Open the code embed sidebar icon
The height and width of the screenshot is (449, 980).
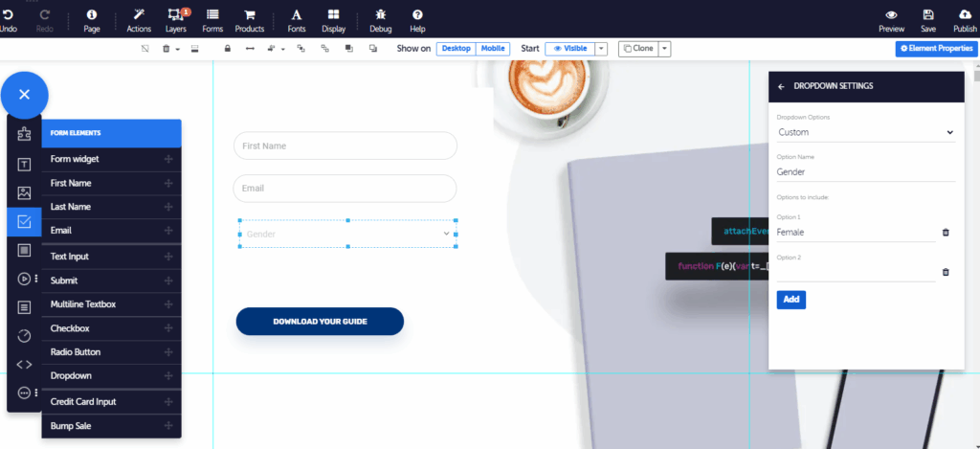(25, 364)
